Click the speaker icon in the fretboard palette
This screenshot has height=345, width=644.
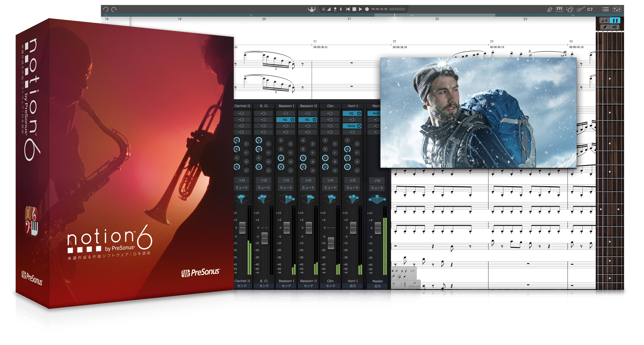click(x=615, y=27)
